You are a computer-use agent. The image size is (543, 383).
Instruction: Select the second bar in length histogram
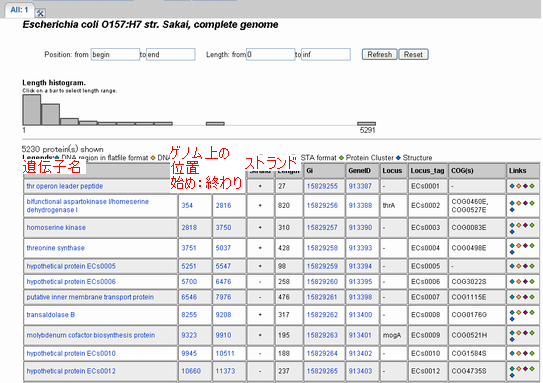tap(50, 114)
